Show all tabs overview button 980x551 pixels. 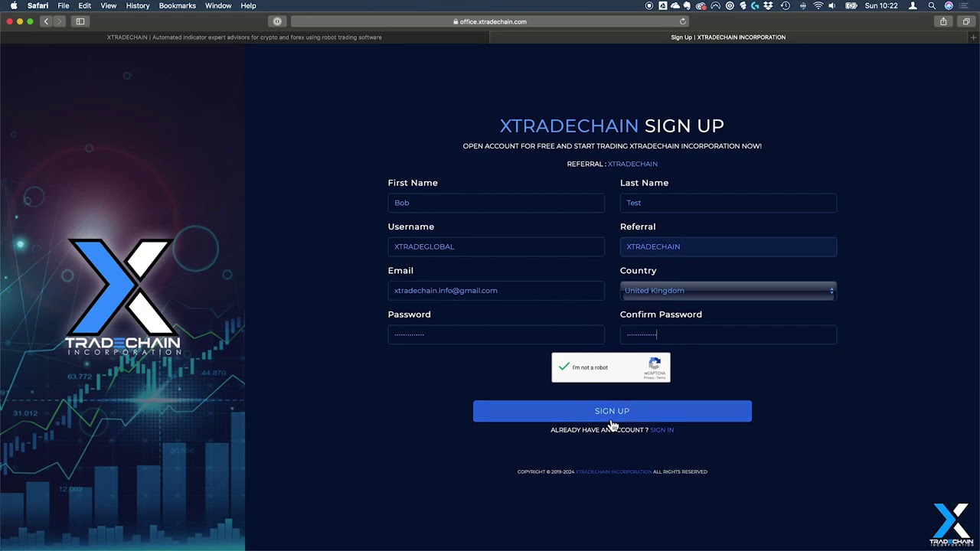coord(966,21)
